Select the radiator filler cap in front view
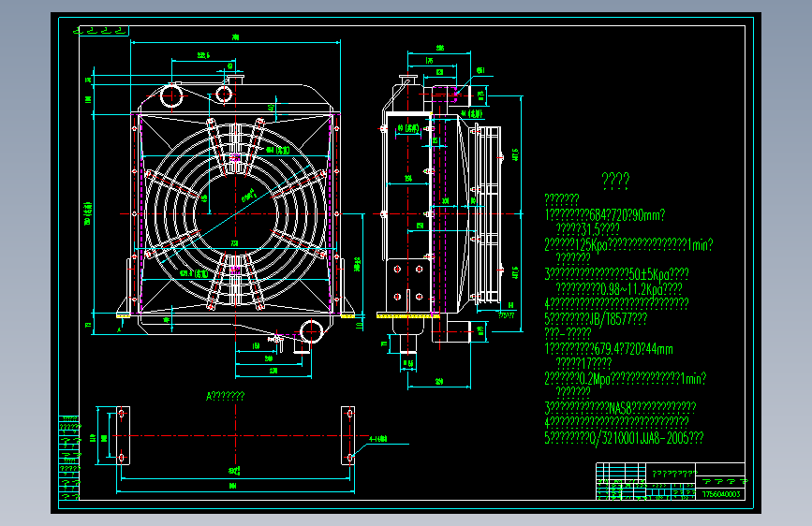This screenshot has height=526, width=812. pos(236,79)
